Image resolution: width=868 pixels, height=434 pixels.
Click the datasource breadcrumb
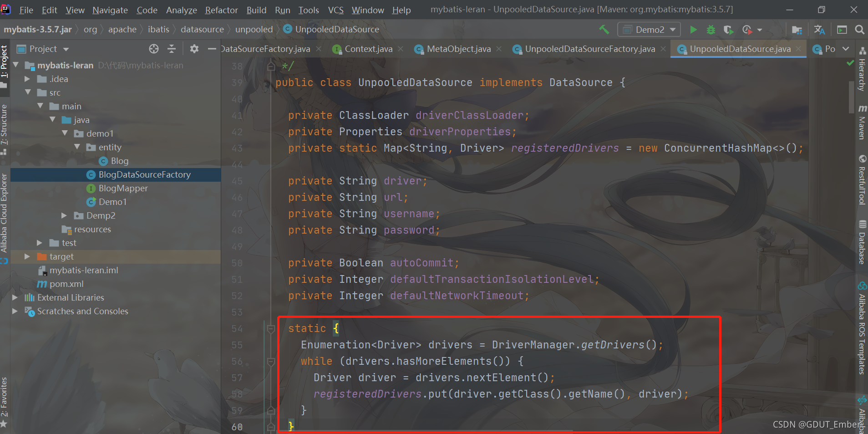(x=202, y=30)
